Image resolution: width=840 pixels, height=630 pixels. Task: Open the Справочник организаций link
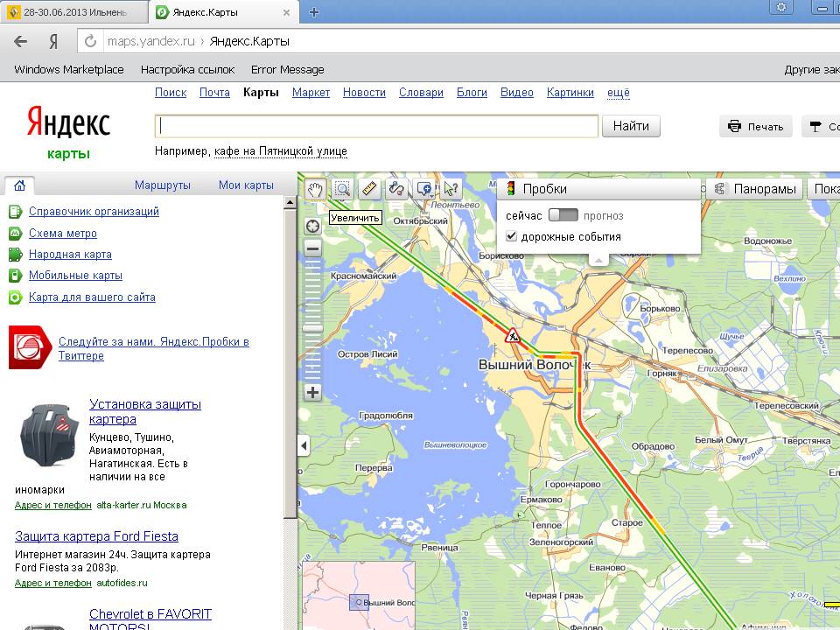pyautogui.click(x=94, y=211)
